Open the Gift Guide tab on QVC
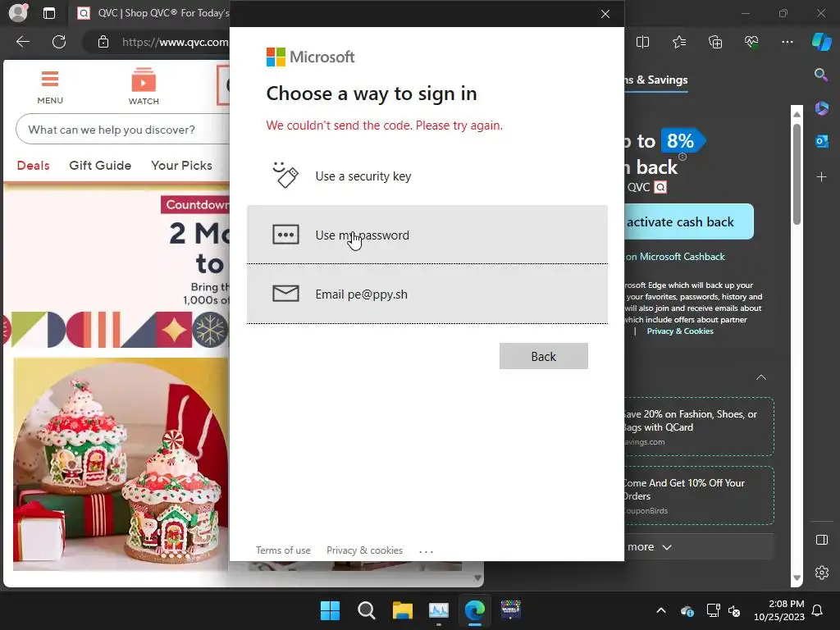 coord(100,166)
